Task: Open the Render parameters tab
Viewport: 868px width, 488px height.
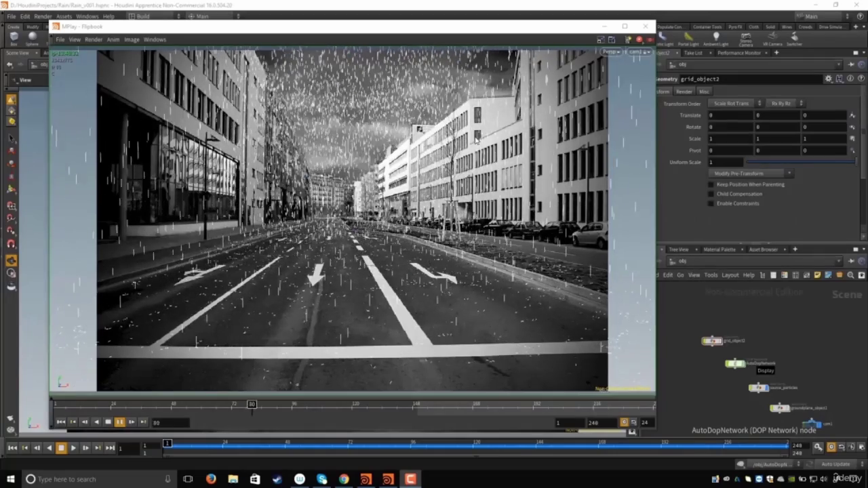Action: [x=684, y=91]
